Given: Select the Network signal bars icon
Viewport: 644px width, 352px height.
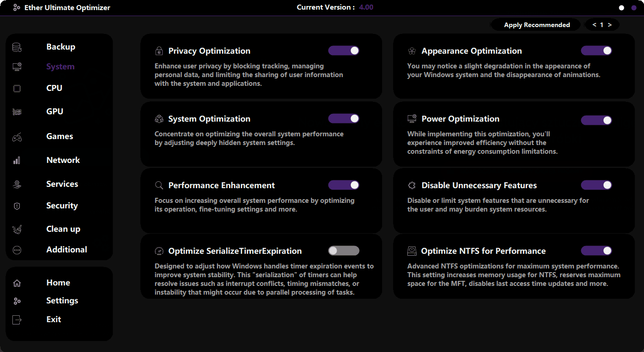Looking at the screenshot, I should point(17,160).
